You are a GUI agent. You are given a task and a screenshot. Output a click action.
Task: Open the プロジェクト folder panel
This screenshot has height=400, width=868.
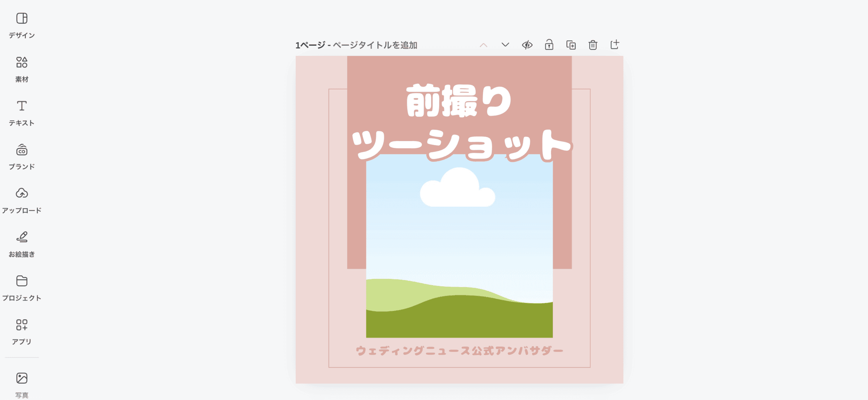coord(22,288)
